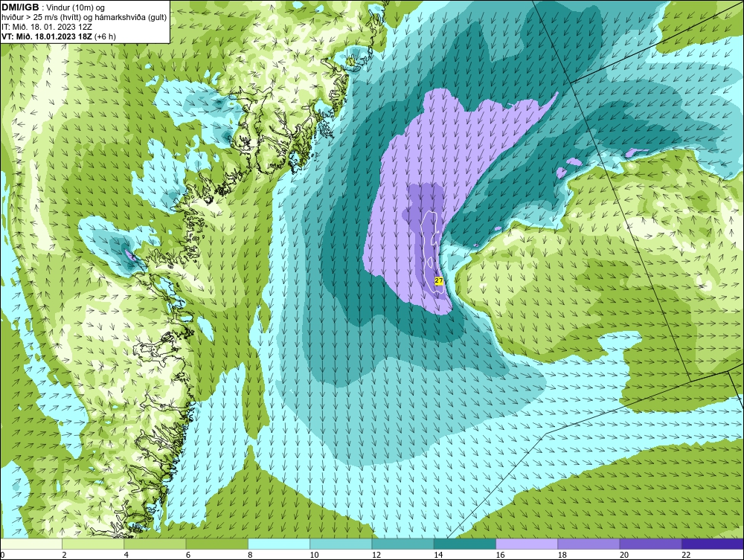This screenshot has height=560, width=744.
Task: Select the 14-16 m/s dark teal legend swatch
Action: point(464,544)
